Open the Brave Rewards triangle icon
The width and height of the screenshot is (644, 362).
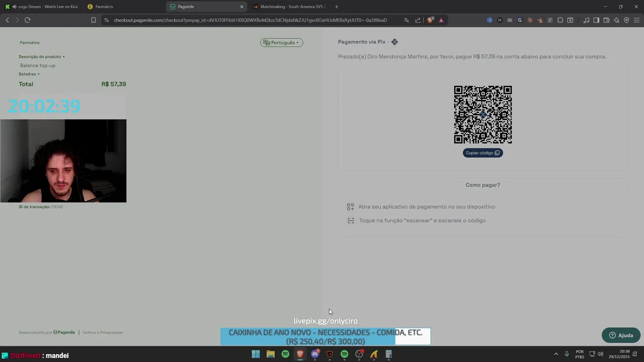[x=441, y=20]
